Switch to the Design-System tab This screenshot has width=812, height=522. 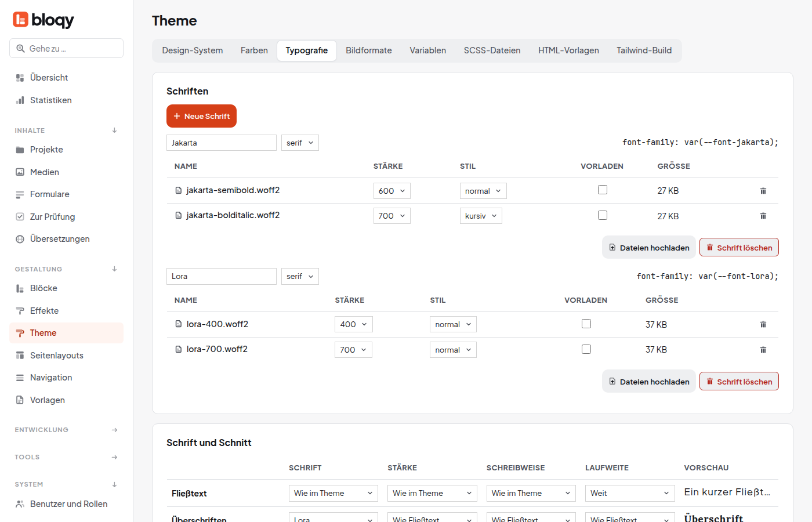193,50
